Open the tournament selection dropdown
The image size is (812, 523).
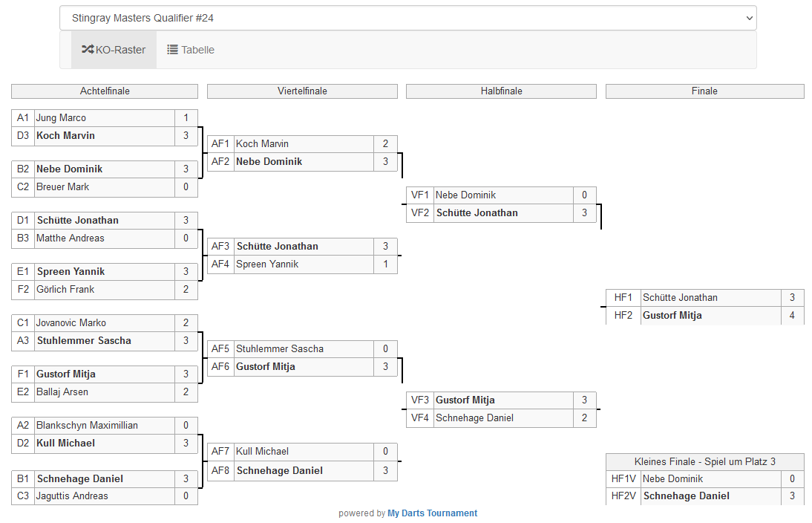[x=407, y=18]
